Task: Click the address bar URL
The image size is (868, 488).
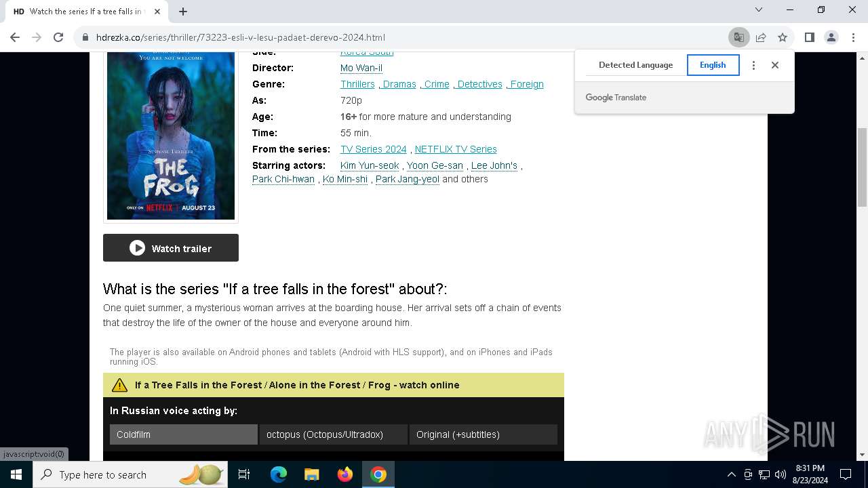Action: pyautogui.click(x=241, y=38)
